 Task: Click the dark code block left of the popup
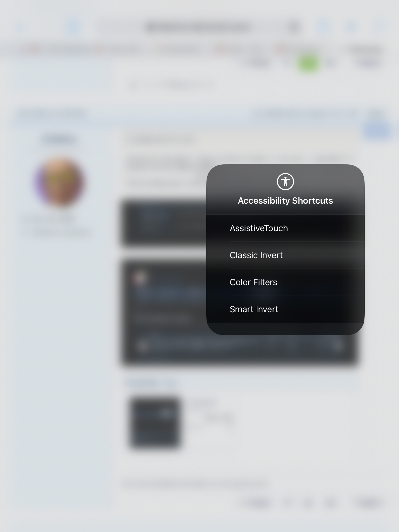[164, 223]
